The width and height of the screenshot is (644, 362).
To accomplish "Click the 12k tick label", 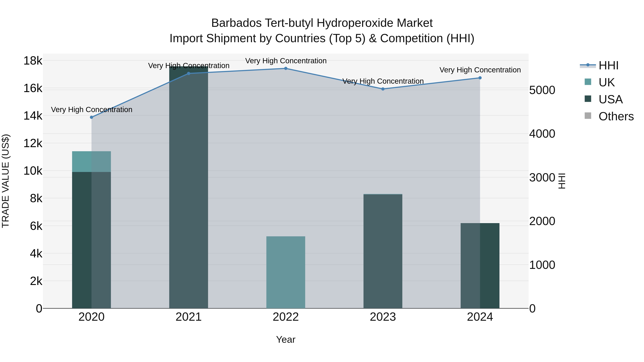I will click(33, 143).
